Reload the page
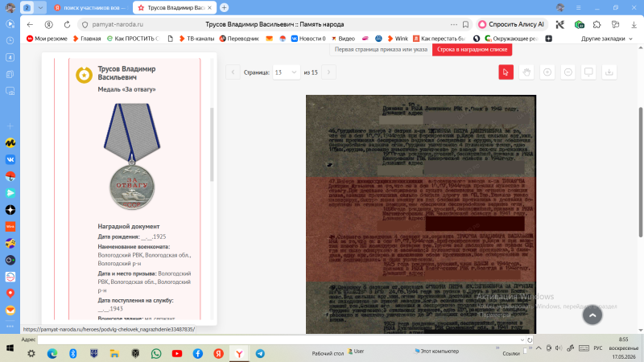644x362 pixels. click(x=67, y=24)
